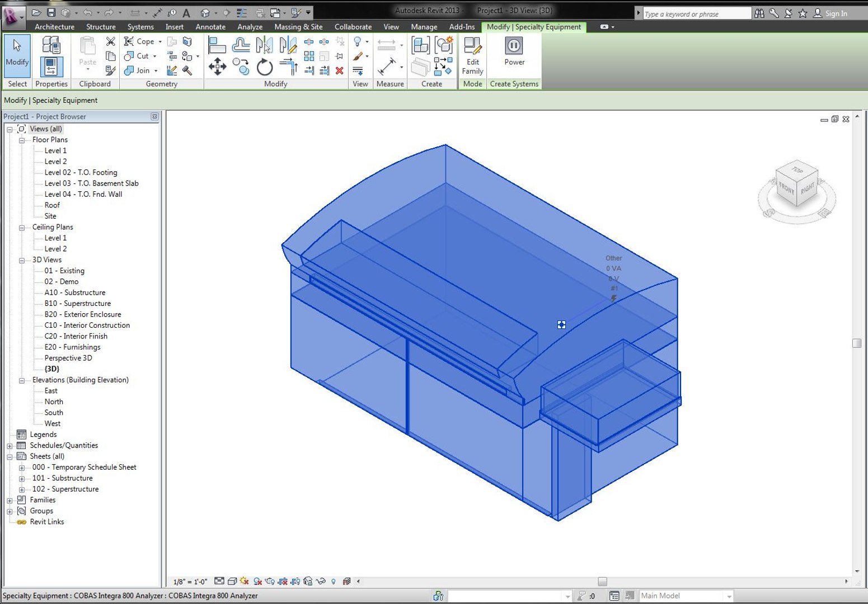
Task: Click the Default 3D View house icon
Action: pyautogui.click(x=205, y=12)
